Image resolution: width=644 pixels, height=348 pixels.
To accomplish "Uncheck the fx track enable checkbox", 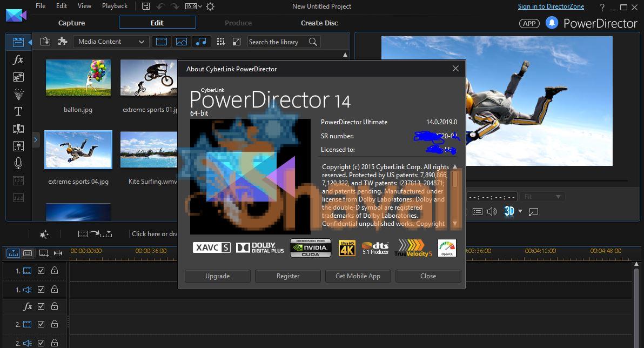I will click(x=41, y=306).
